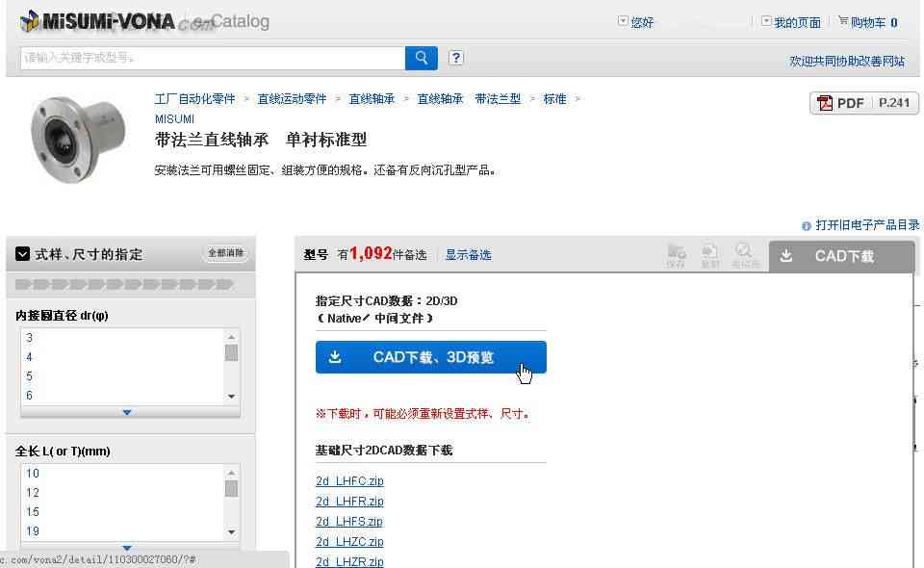Click CAD下载、3D预览 blue button
This screenshot has width=924, height=568.
pyautogui.click(x=431, y=357)
